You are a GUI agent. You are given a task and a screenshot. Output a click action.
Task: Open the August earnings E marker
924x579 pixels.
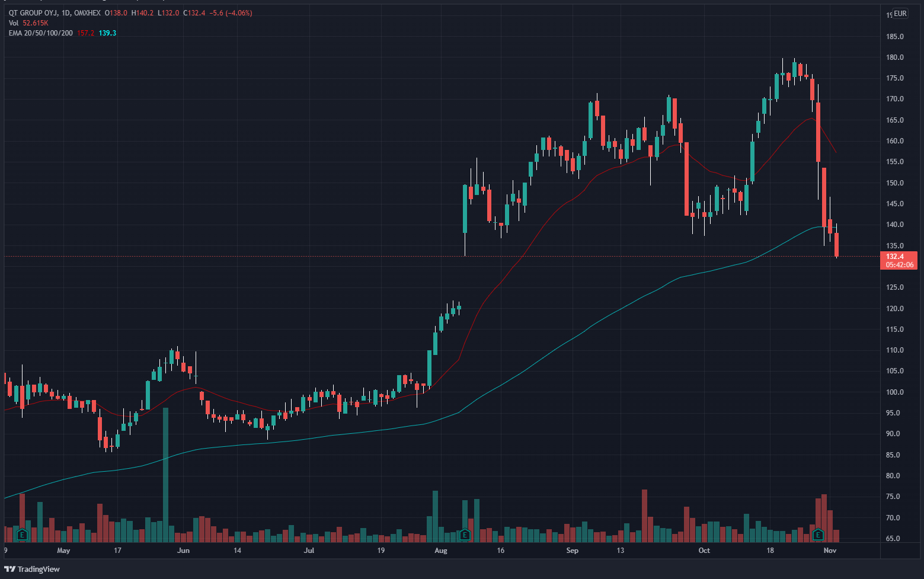pos(465,535)
